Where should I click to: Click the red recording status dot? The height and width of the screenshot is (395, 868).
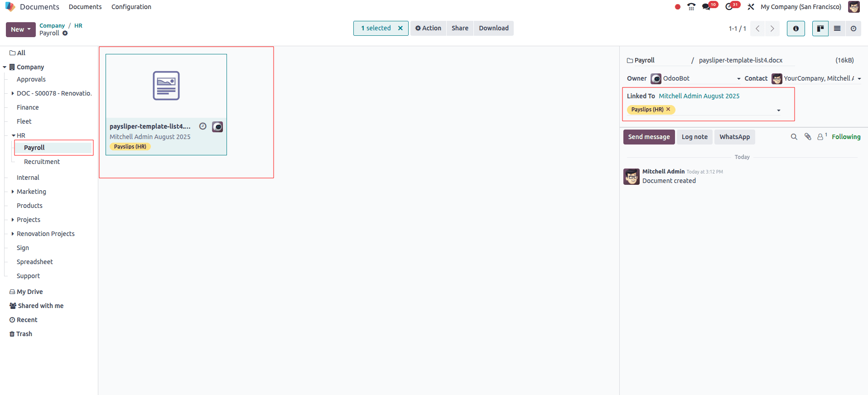(x=677, y=7)
